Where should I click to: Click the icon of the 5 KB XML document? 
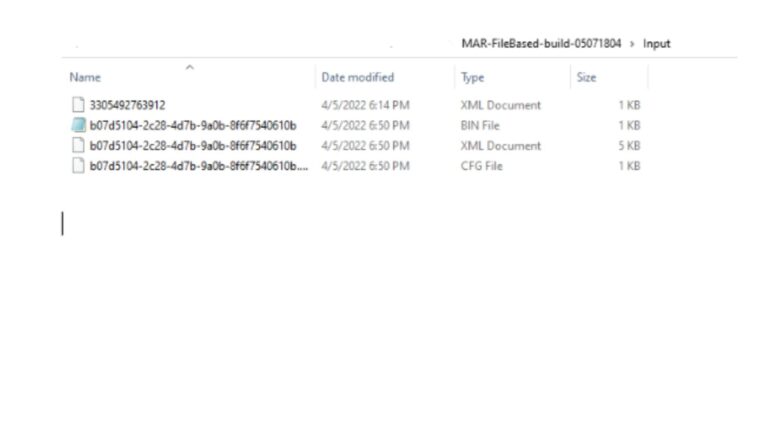tap(78, 146)
